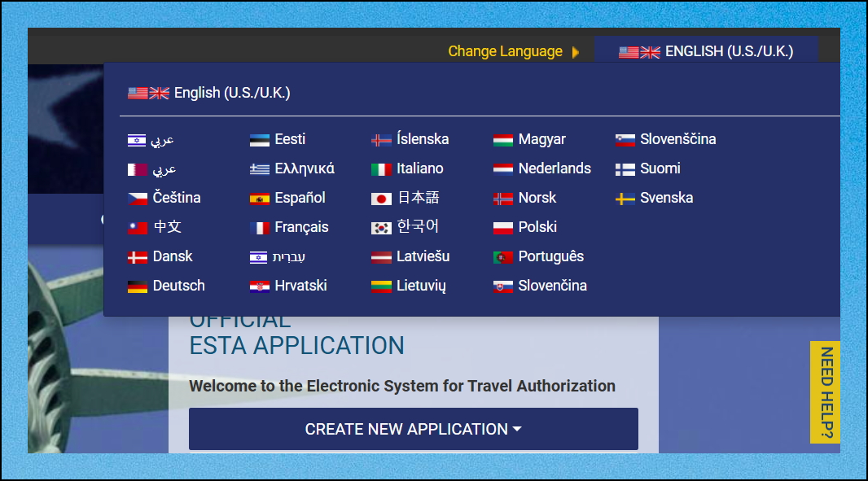This screenshot has width=868, height=481.
Task: Click the South Korean flag icon
Action: click(x=381, y=228)
